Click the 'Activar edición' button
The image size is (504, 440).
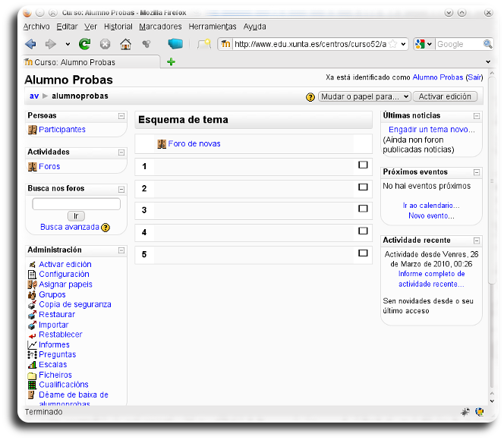[446, 96]
